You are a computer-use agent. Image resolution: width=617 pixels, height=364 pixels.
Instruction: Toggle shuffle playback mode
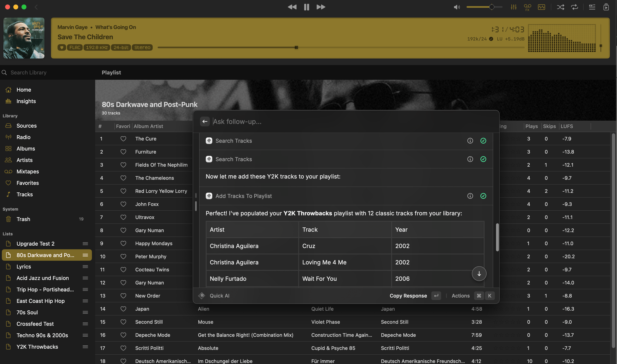pos(560,7)
